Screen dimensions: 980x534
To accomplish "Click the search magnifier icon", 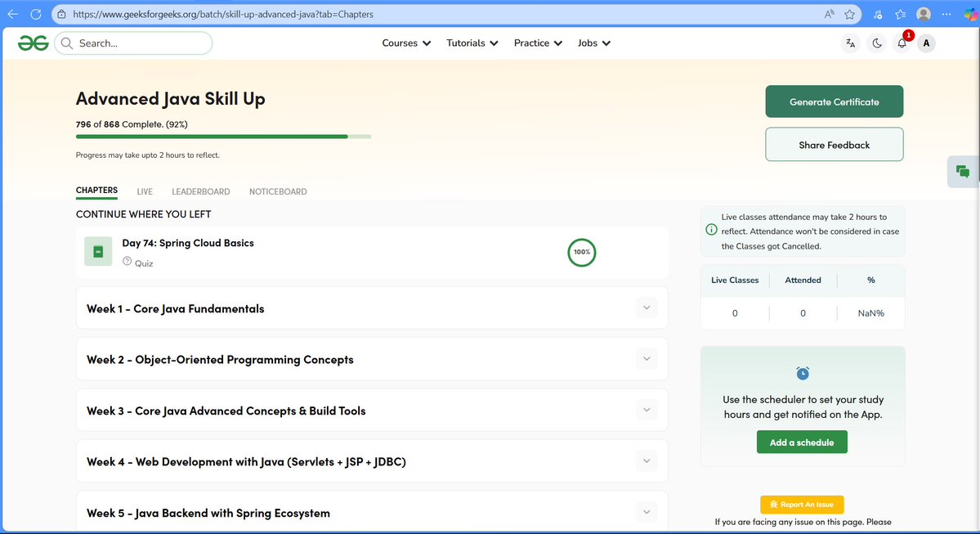I will (x=67, y=43).
